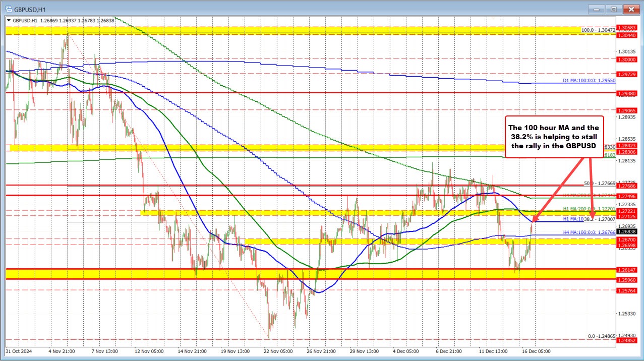
Task: Select the annotation about the 100 hour MA
Action: click(x=553, y=137)
